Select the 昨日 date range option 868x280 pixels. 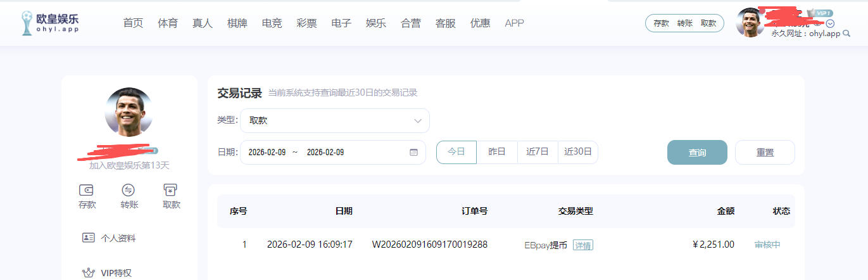pyautogui.click(x=497, y=152)
